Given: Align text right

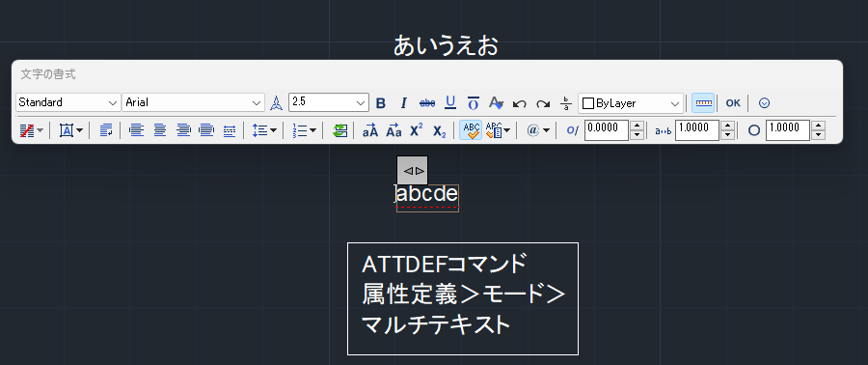Looking at the screenshot, I should [183, 130].
